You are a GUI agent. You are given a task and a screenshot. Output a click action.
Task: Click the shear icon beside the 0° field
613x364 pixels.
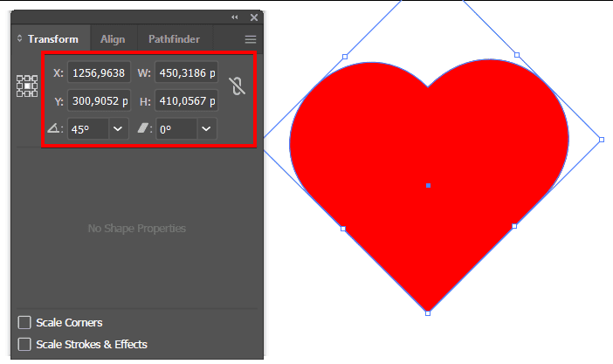point(144,129)
